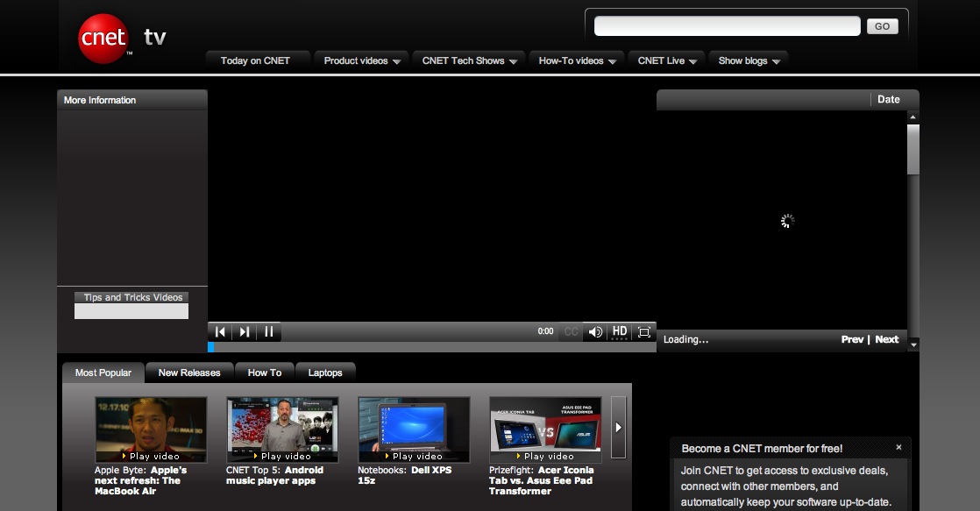Click Become a CNET member heading
This screenshot has width=980, height=511.
coord(762,449)
